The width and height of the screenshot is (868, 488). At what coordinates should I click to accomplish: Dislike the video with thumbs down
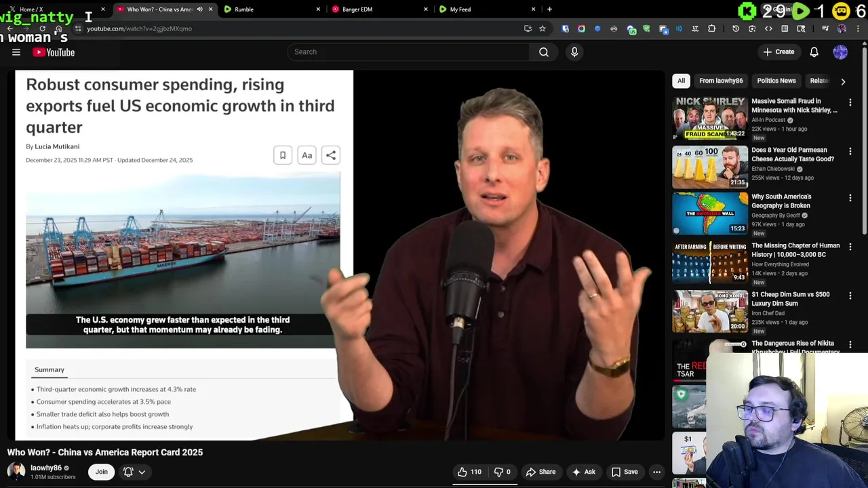click(502, 472)
